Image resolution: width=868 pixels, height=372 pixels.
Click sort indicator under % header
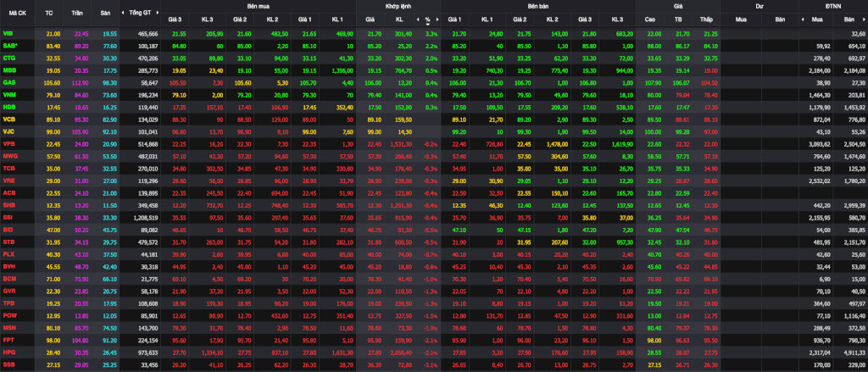[x=428, y=24]
